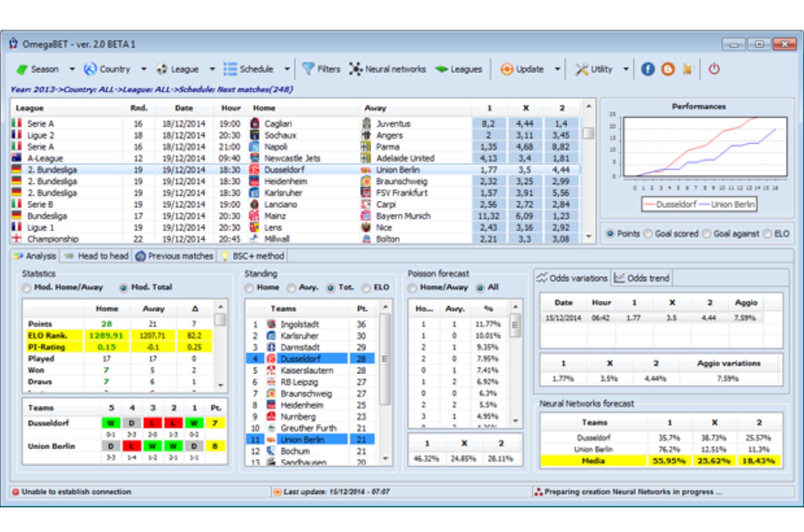This screenshot has width=804, height=532.
Task: Click the Juventus team crest
Action: (367, 123)
